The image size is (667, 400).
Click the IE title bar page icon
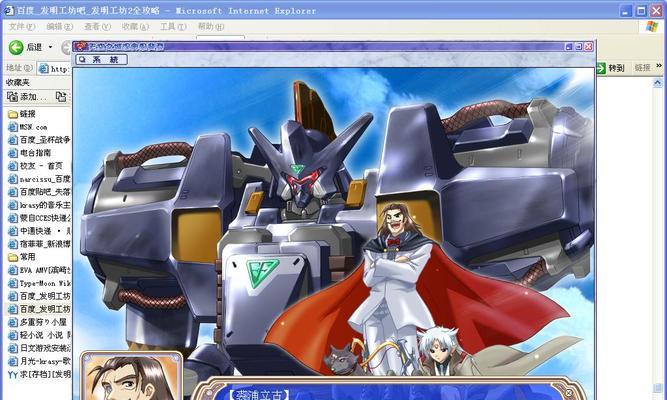pos(9,10)
